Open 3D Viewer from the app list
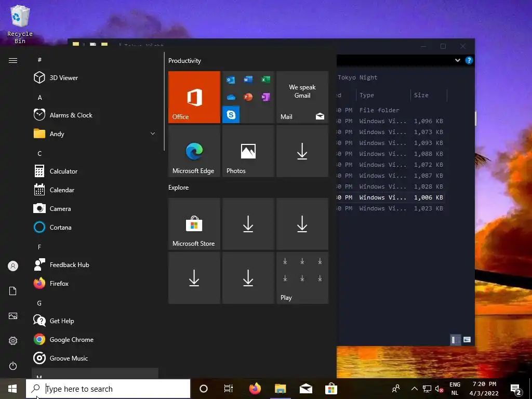The height and width of the screenshot is (399, 532). click(95, 78)
